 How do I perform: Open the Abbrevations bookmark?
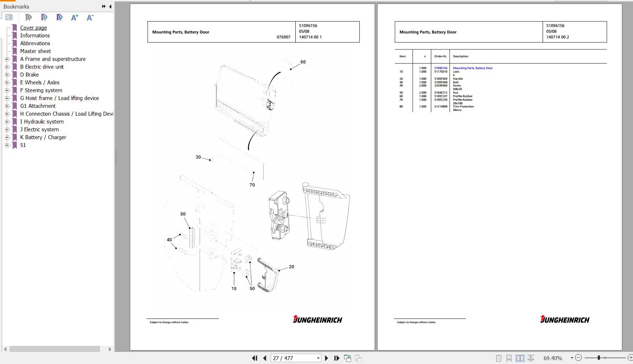click(35, 43)
